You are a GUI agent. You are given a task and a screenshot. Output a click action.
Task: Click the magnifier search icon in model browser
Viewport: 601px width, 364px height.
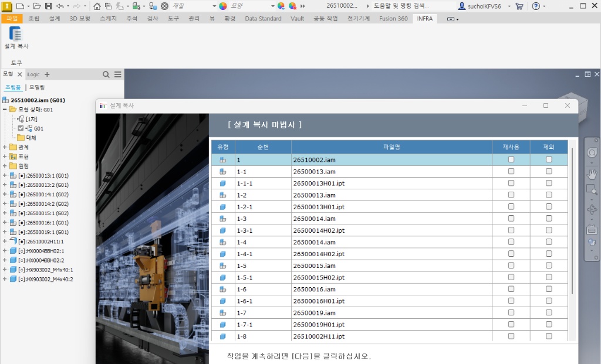[x=106, y=74]
